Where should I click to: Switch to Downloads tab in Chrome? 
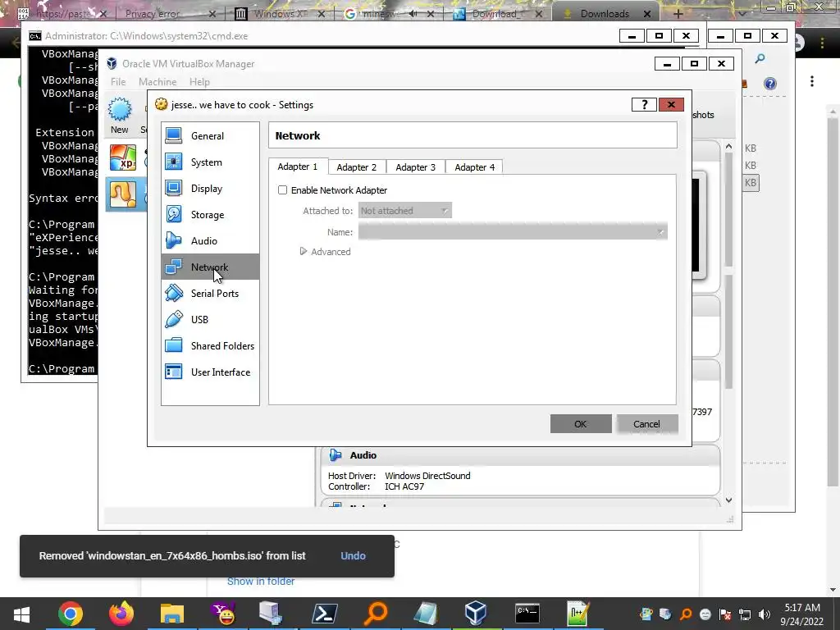coord(605,13)
